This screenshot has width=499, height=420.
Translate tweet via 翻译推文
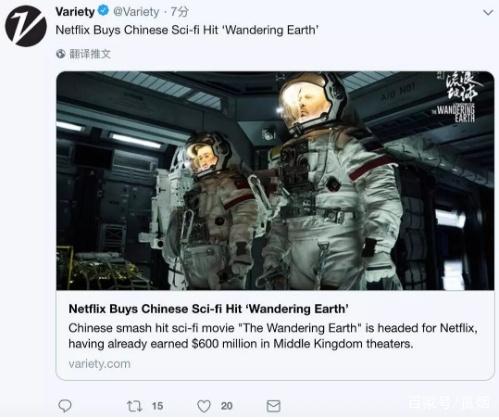pos(90,54)
